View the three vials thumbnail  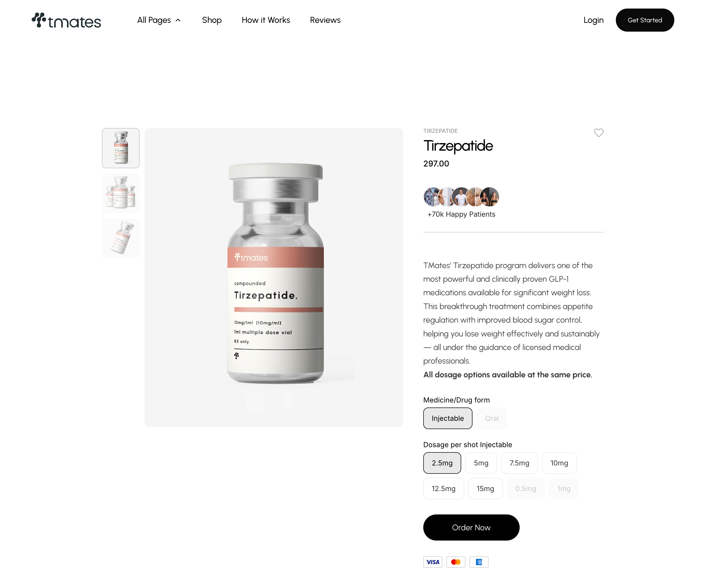[x=121, y=193]
